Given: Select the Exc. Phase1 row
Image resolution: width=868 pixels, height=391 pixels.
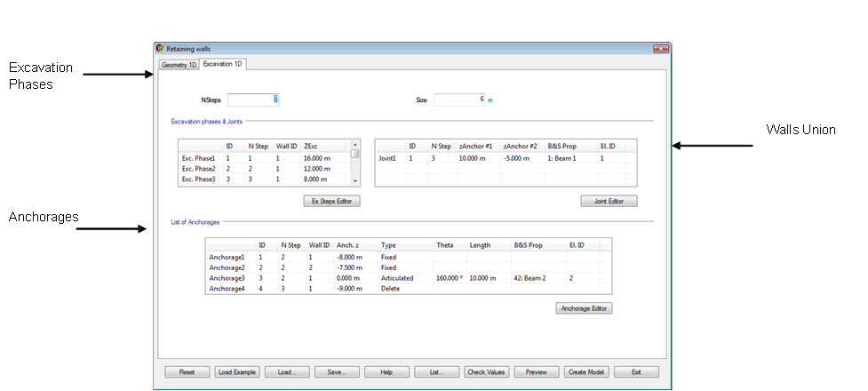Looking at the screenshot, I should coord(265,158).
